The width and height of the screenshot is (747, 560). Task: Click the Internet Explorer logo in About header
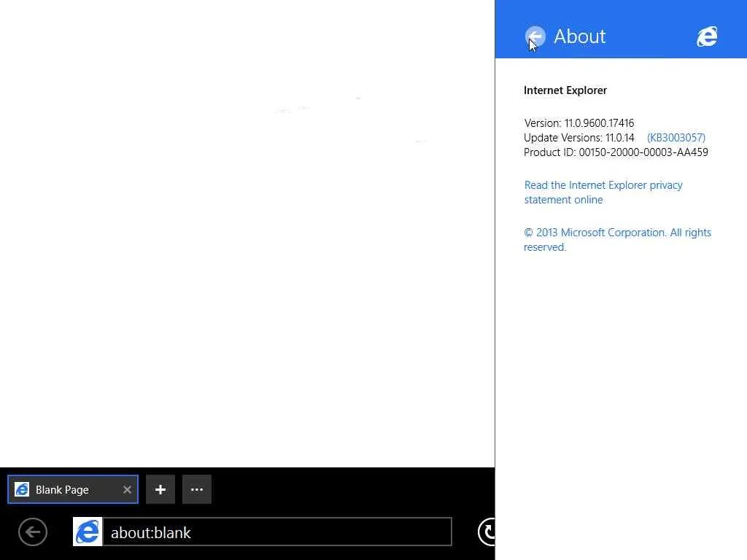(x=707, y=36)
